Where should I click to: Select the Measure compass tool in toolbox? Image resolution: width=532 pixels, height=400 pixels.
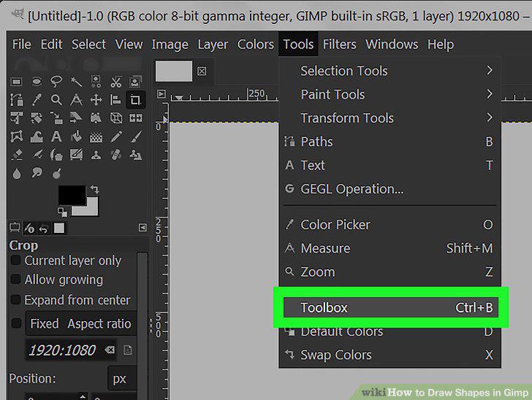click(x=76, y=100)
